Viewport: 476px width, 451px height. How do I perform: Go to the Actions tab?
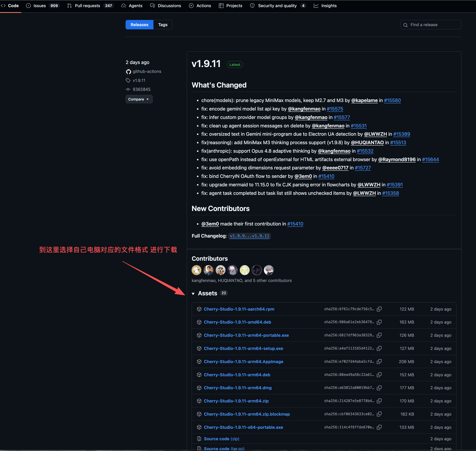click(x=200, y=6)
